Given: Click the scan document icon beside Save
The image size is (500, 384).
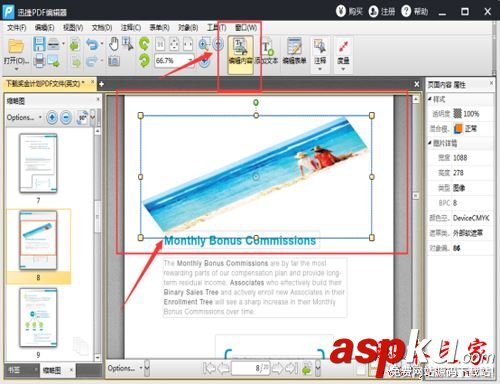Looking at the screenshot, I should (53, 44).
